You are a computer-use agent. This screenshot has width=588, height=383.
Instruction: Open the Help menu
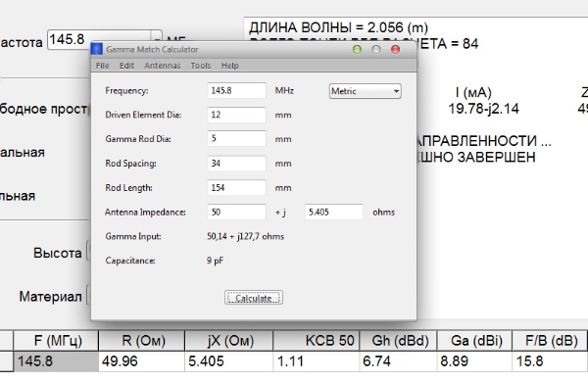pyautogui.click(x=229, y=66)
